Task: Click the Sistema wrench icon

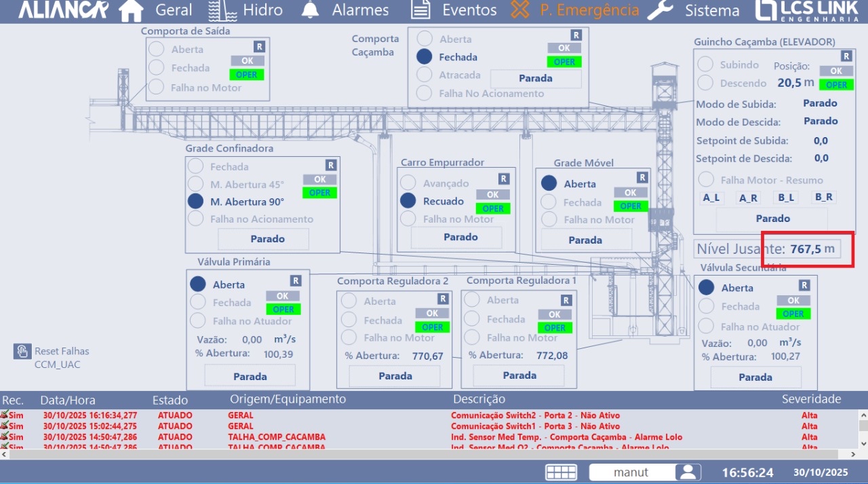Action: (660, 10)
